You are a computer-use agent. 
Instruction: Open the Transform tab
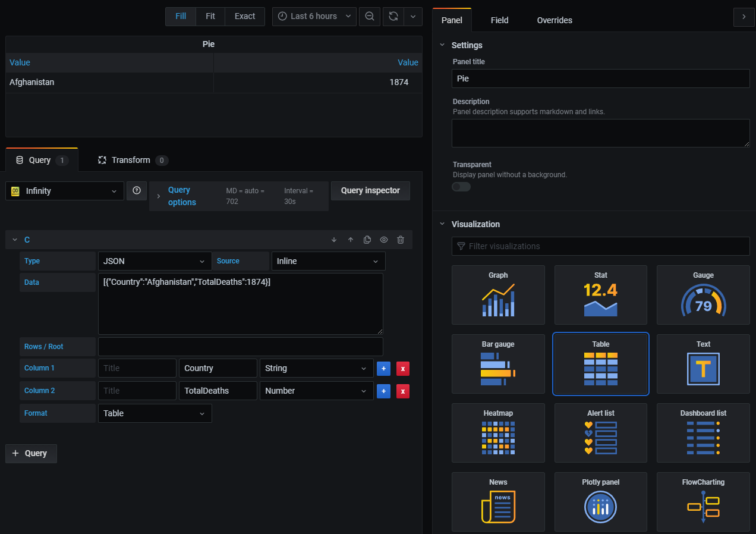click(133, 160)
